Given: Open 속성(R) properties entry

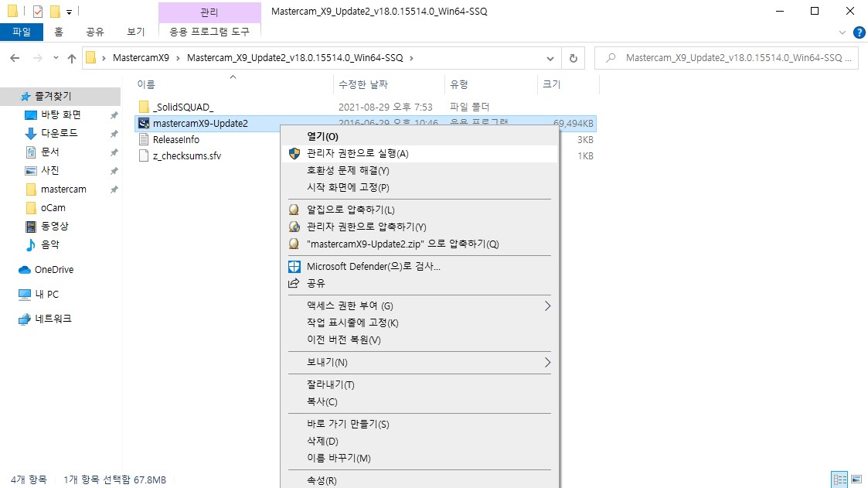Looking at the screenshot, I should pyautogui.click(x=420, y=480).
